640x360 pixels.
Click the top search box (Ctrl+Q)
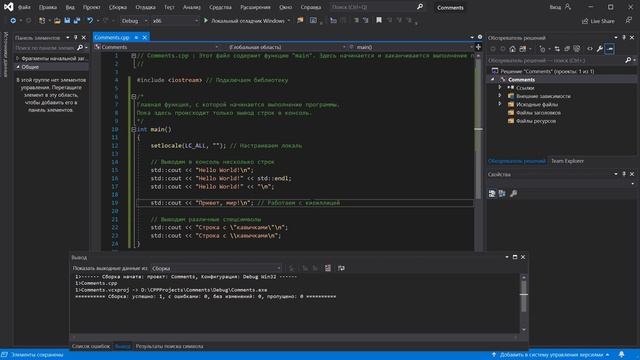tap(376, 7)
